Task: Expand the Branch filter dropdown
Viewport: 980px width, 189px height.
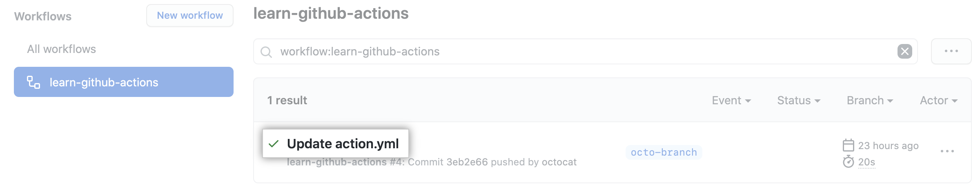Action: pyautogui.click(x=870, y=101)
